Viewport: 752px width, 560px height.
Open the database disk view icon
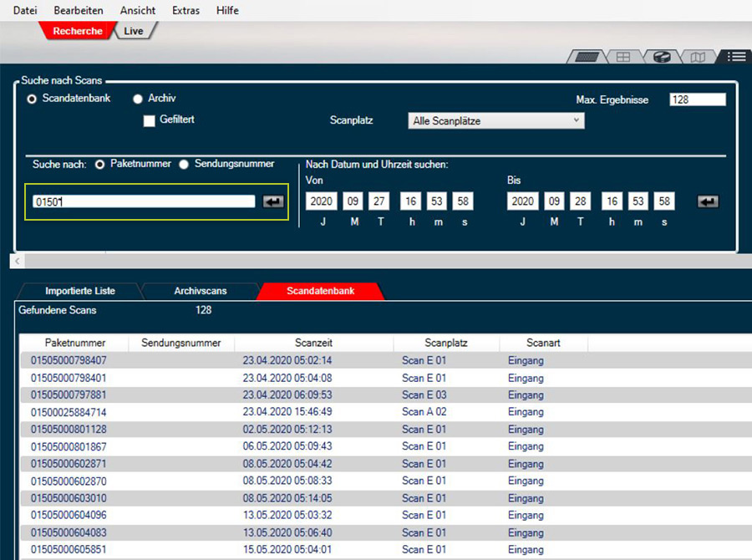coord(662,57)
